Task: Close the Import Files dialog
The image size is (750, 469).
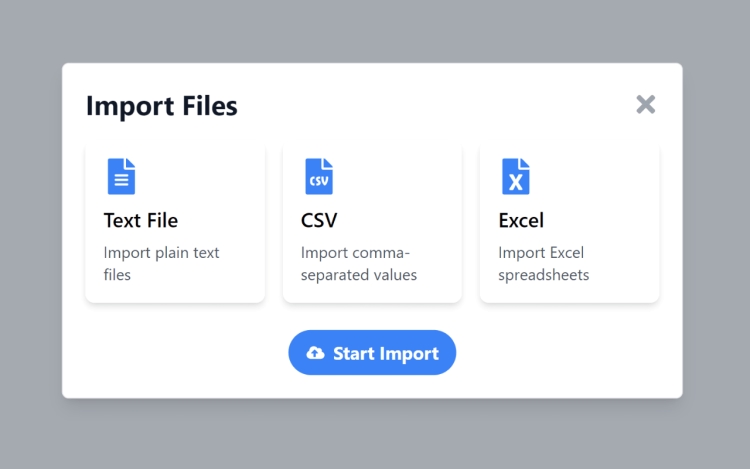Action: (645, 104)
